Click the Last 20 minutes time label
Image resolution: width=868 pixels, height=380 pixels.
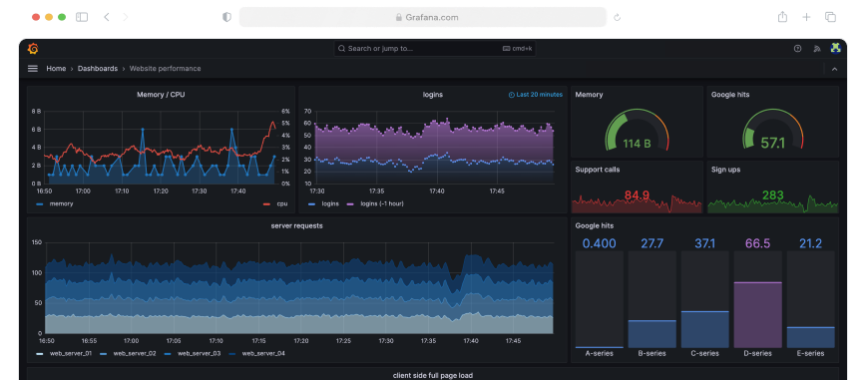pos(539,95)
